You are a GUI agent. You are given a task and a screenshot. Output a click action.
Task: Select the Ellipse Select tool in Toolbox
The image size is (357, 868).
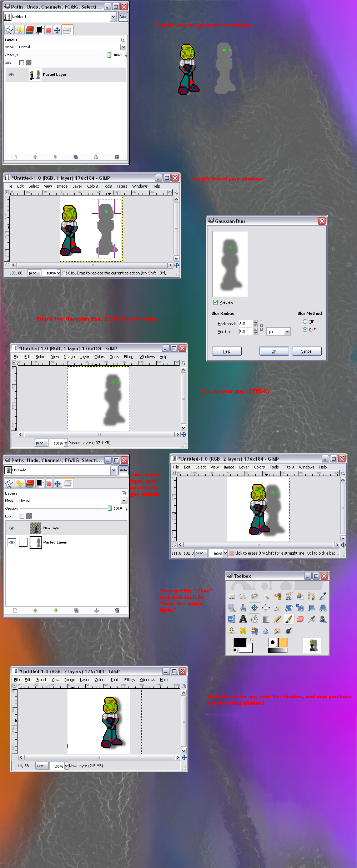click(243, 596)
